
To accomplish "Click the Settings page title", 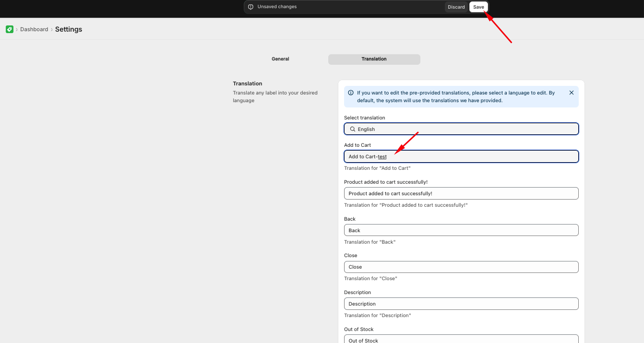I will coord(69,29).
